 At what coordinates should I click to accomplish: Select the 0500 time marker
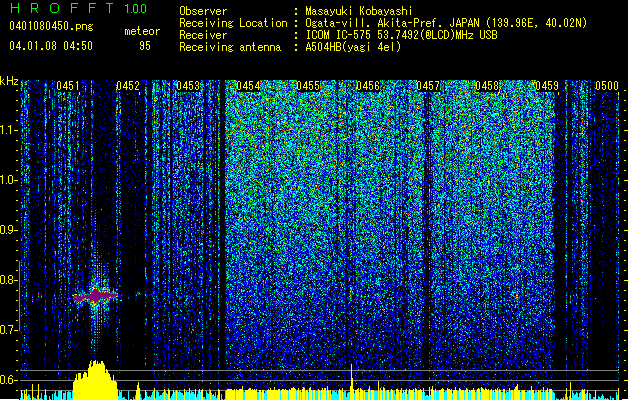pyautogui.click(x=607, y=86)
